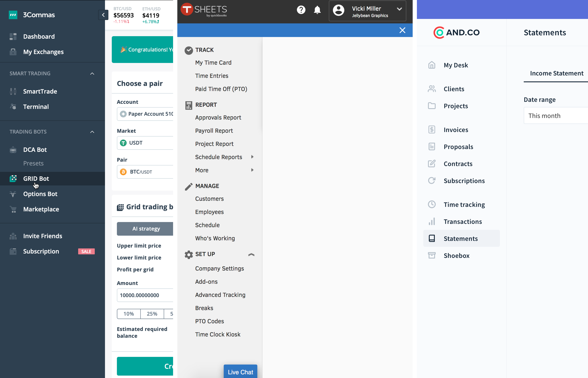Close the blue TSheets banner
The height and width of the screenshot is (378, 588).
click(402, 30)
